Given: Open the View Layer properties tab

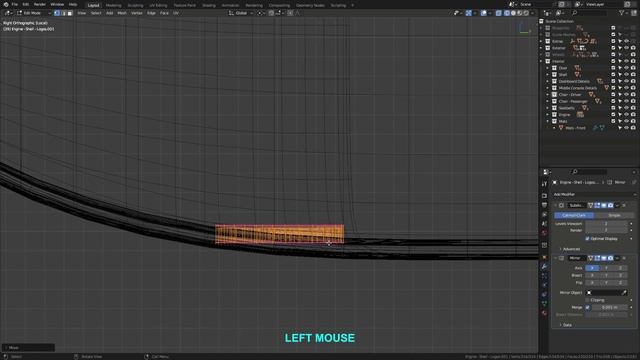Looking at the screenshot, I should tap(544, 214).
